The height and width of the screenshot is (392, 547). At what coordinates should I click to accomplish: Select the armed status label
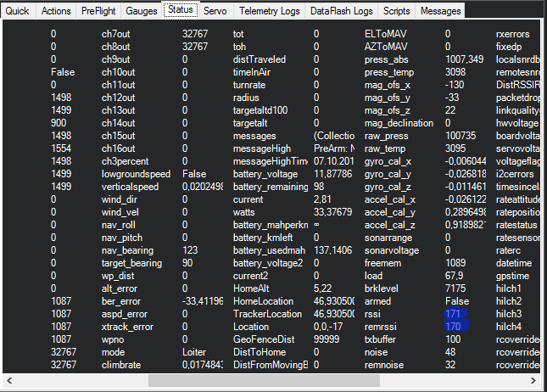(378, 301)
